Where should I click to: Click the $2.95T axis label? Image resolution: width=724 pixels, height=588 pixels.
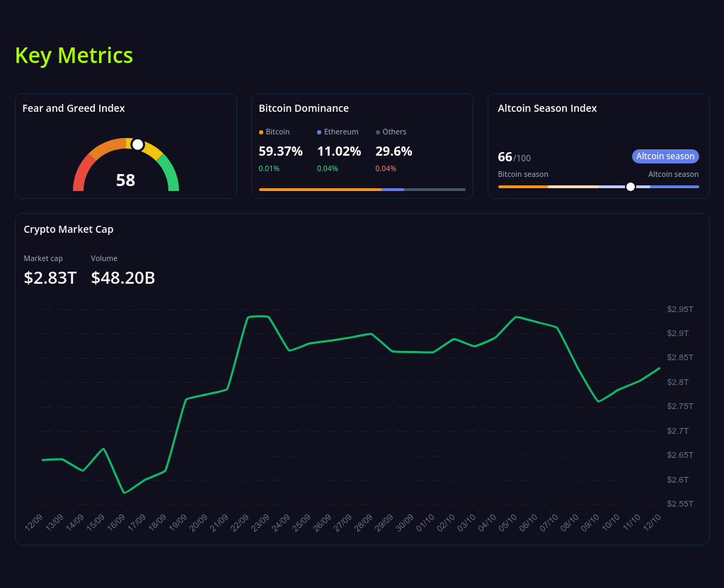(x=679, y=309)
